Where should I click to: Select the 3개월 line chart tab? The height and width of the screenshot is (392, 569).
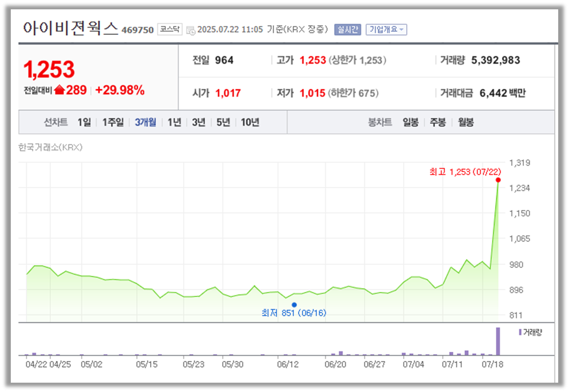click(145, 122)
